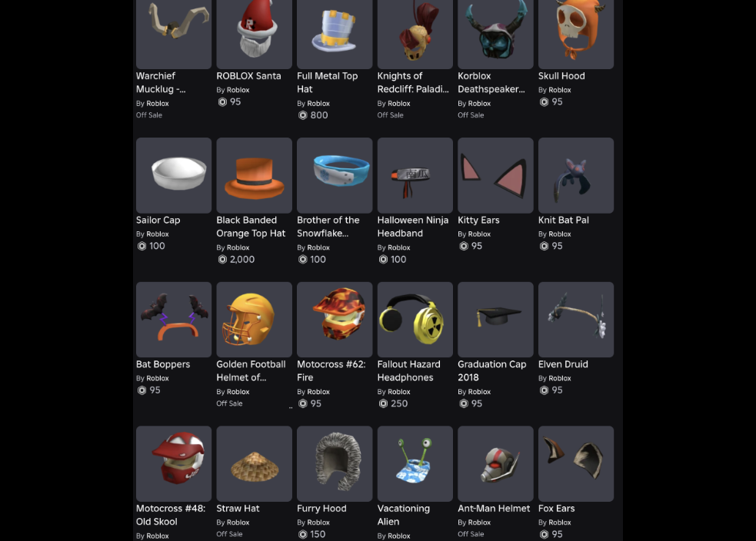Click the Full Metal Top Hat name

(x=327, y=82)
